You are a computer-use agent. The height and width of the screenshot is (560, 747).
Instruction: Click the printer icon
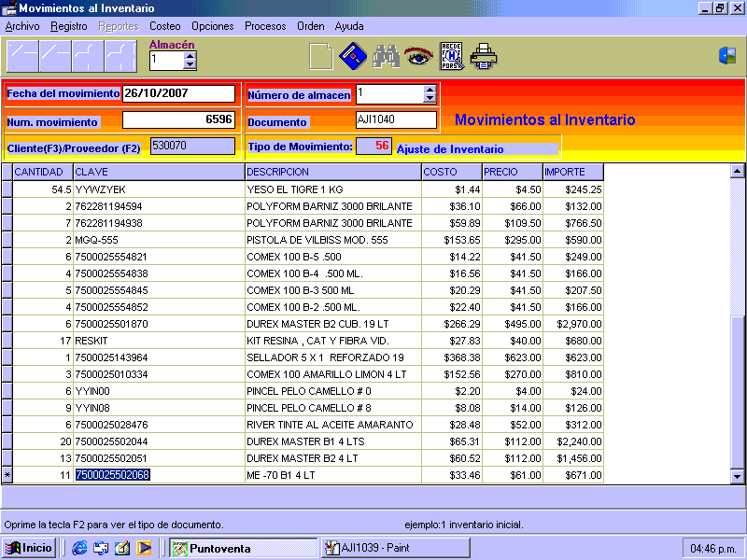pyautogui.click(x=484, y=57)
